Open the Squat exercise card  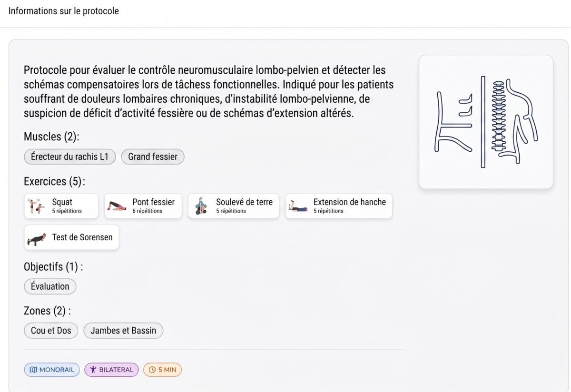[61, 206]
